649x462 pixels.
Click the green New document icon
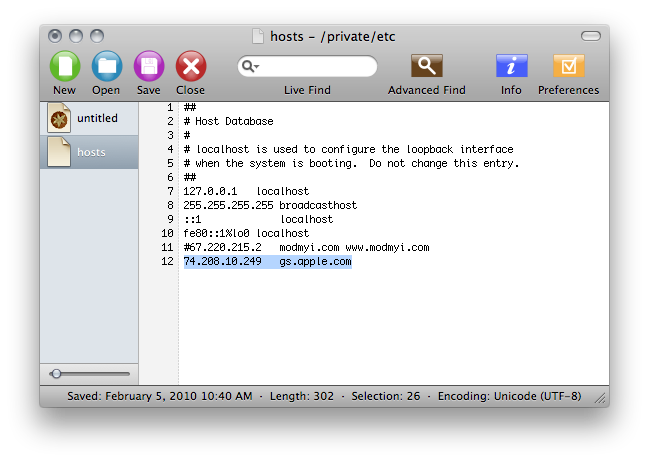(65, 66)
